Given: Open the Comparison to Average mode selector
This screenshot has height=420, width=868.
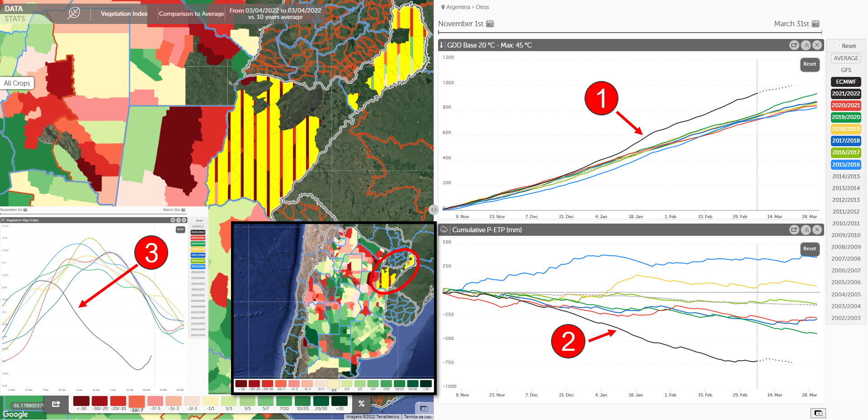Looking at the screenshot, I should pos(191,14).
